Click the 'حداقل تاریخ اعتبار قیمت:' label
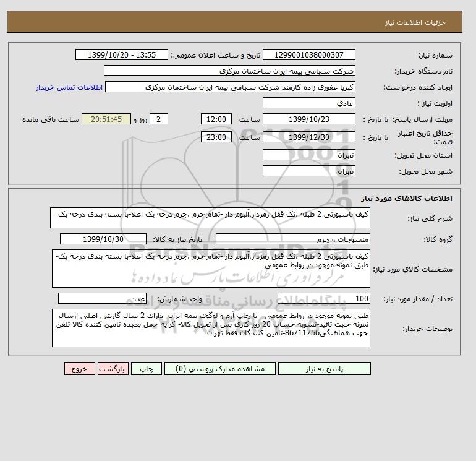476x461 pixels. 425,137
